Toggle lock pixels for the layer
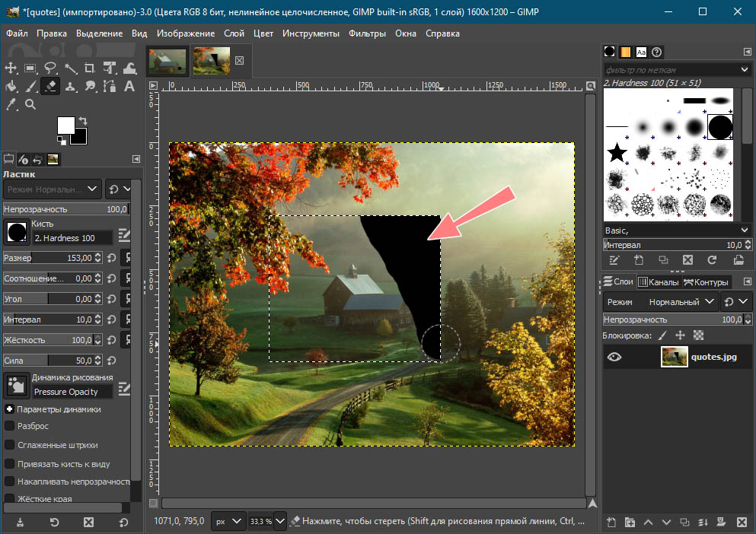The height and width of the screenshot is (534, 756). click(662, 335)
